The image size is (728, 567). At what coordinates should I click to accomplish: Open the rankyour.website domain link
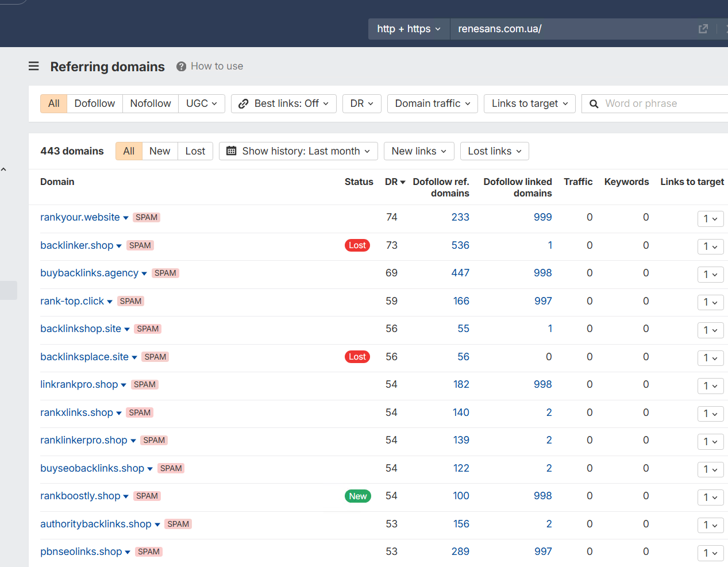coord(80,217)
